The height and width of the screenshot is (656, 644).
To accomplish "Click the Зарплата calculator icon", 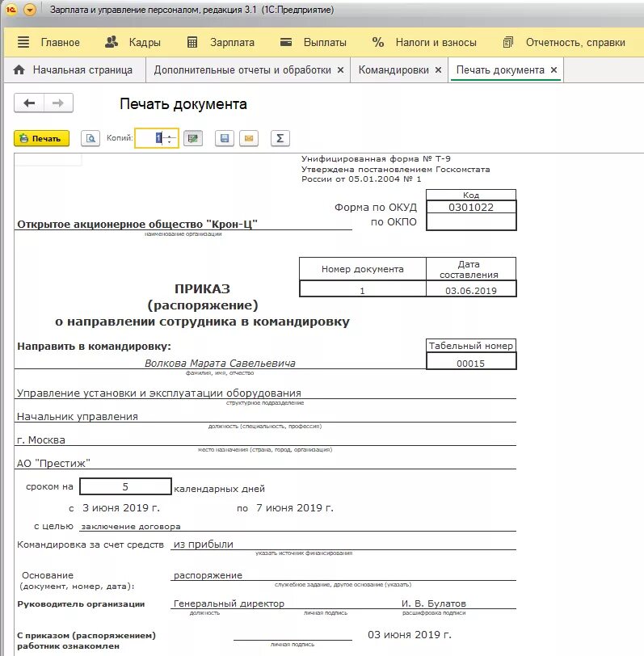I will [192, 42].
